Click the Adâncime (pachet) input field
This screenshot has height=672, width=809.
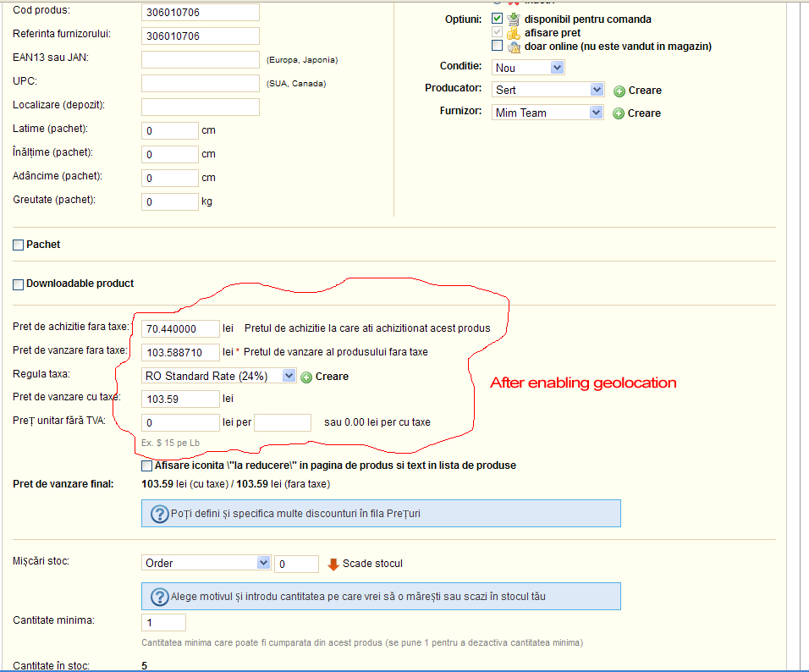pos(170,179)
